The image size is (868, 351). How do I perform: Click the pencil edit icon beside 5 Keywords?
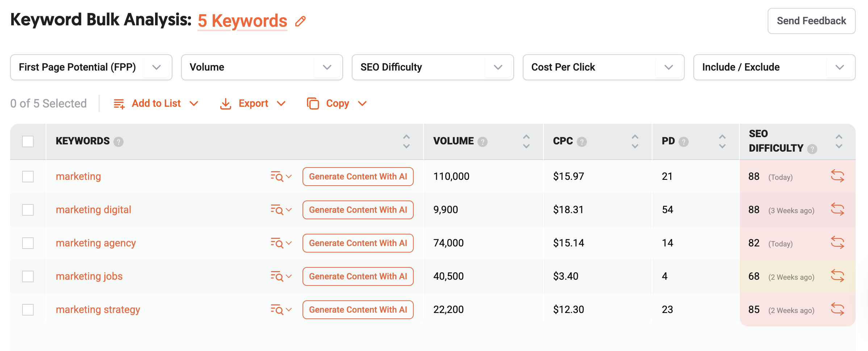pos(300,21)
